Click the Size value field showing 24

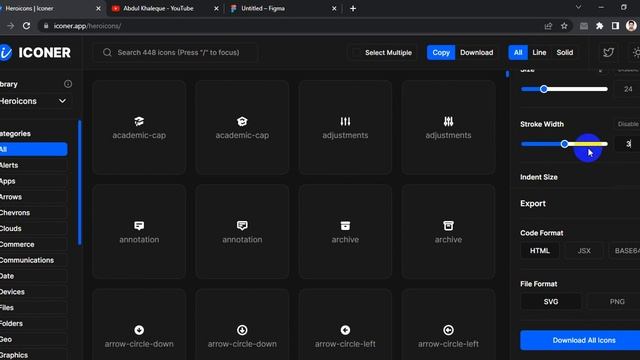[x=628, y=89]
